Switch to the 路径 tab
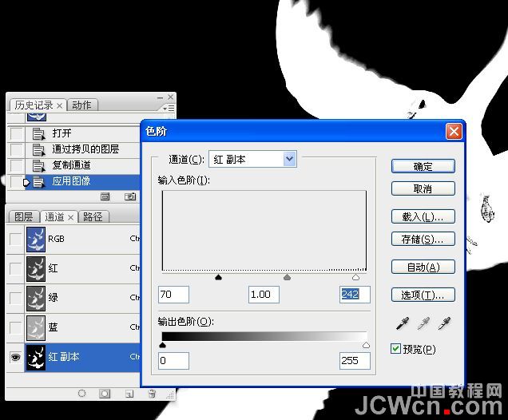 (x=93, y=216)
